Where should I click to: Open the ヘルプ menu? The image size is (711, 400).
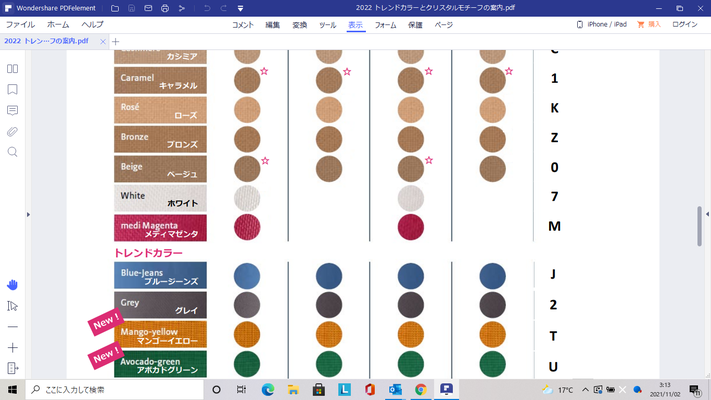pos(92,24)
